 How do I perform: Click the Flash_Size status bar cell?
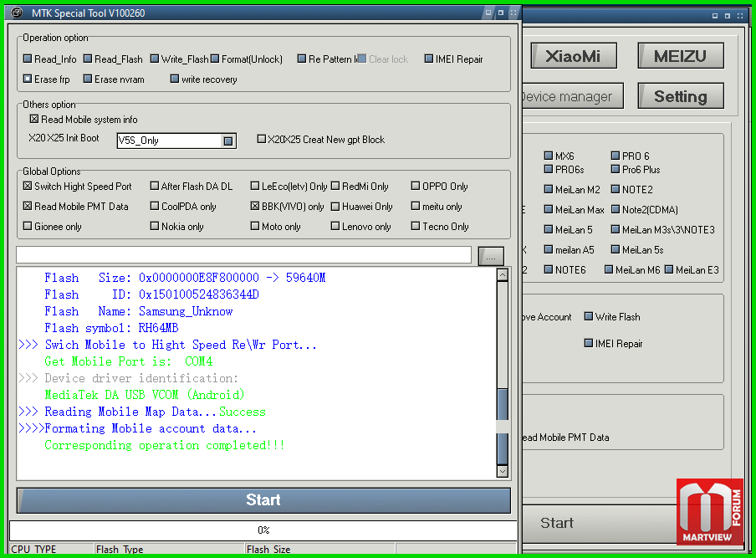point(319,549)
